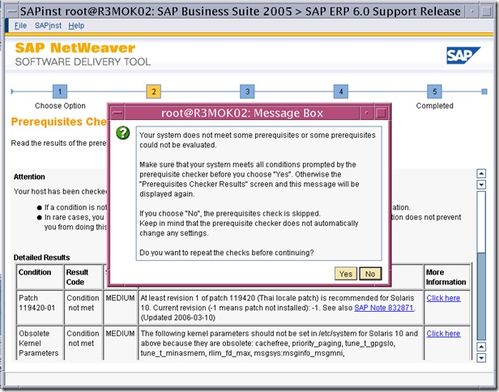Select step 3 progress marker

(247, 91)
